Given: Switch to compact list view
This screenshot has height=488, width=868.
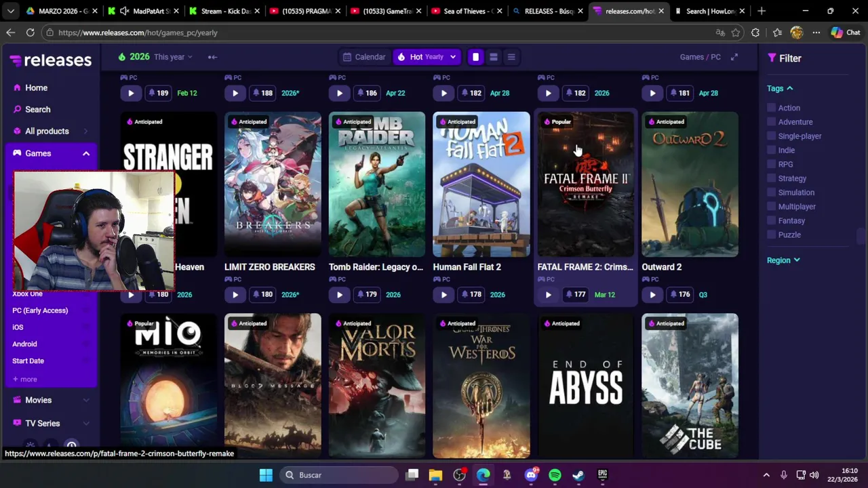Looking at the screenshot, I should point(511,57).
